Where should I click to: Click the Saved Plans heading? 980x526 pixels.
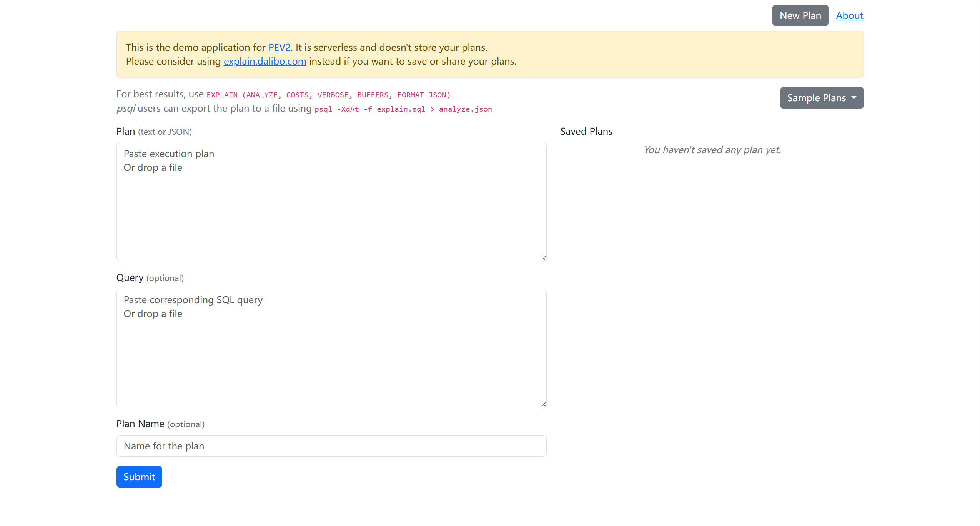pos(586,132)
